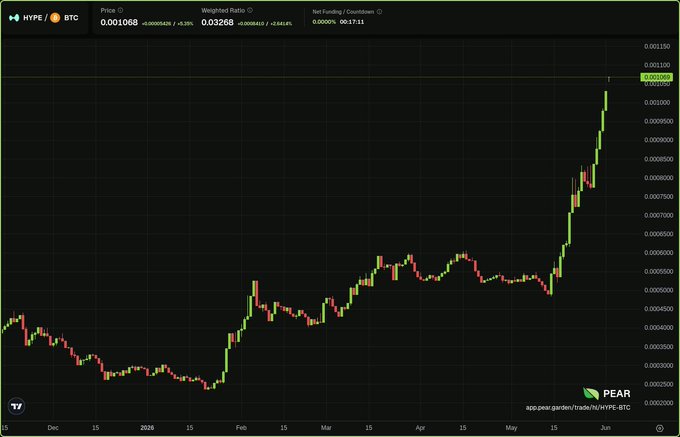Viewport: 680px width, 437px height.
Task: Click the 2026 label on time axis
Action: coord(147,428)
